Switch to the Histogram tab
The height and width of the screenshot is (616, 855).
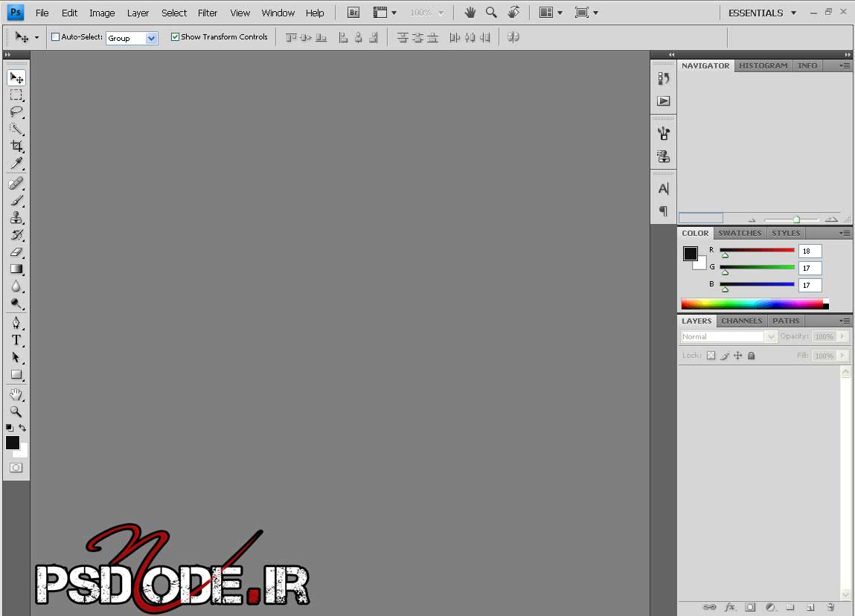(763, 65)
